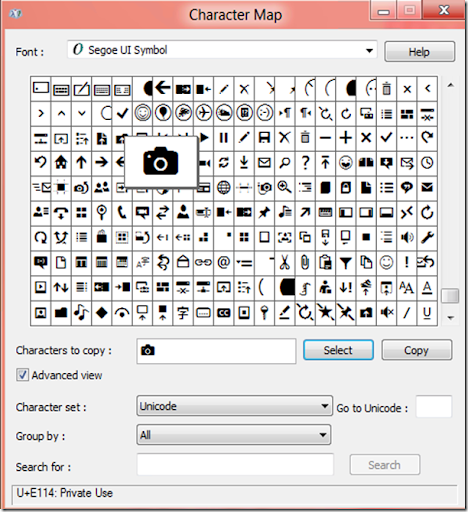Select the exclamation mark glyph
Viewport: 468px width, 512px height.
click(x=407, y=263)
